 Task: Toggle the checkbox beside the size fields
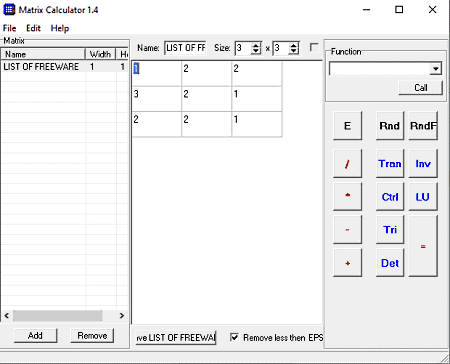click(314, 47)
